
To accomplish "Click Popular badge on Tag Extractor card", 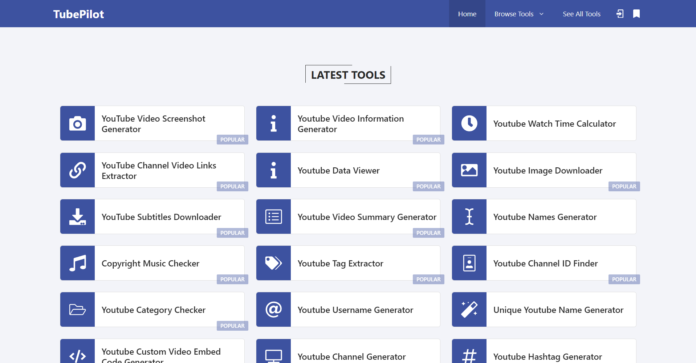I will [428, 280].
